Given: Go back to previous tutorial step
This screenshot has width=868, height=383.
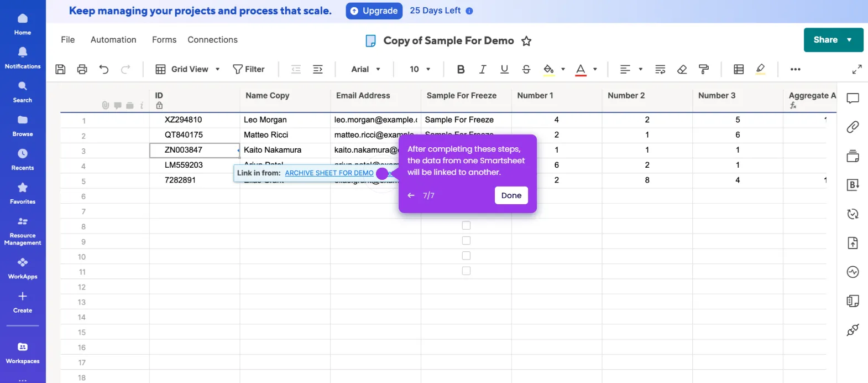Looking at the screenshot, I should point(411,195).
